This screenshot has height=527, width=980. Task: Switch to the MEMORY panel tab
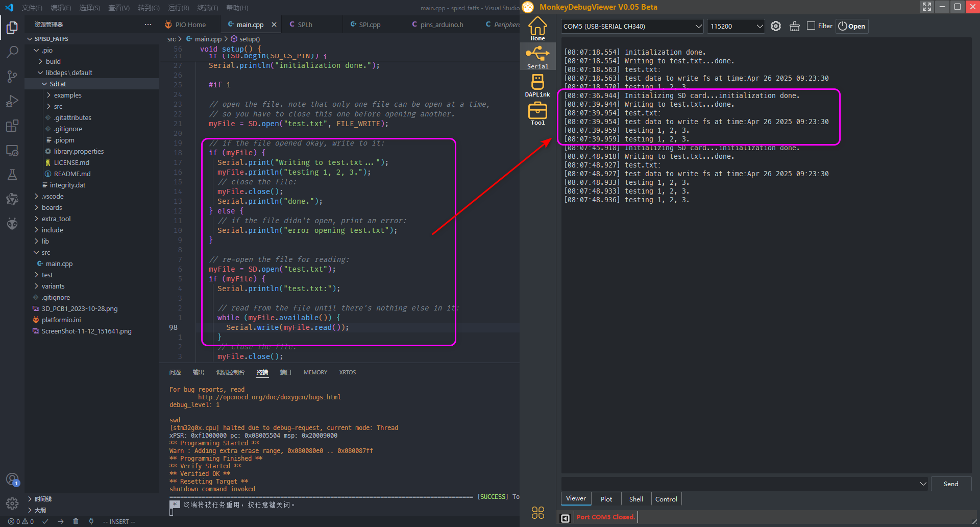point(315,372)
